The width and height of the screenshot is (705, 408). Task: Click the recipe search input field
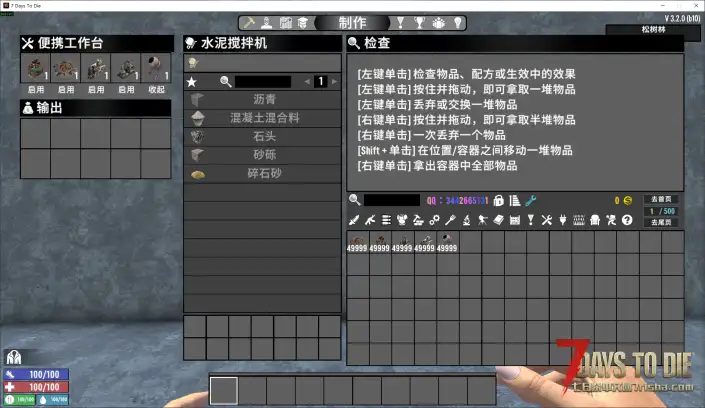(263, 82)
